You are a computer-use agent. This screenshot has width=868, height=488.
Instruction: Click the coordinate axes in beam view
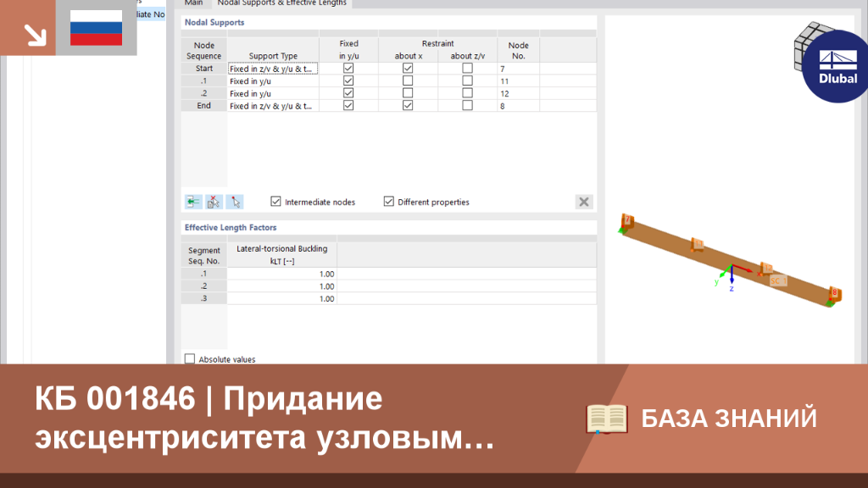[x=733, y=275]
